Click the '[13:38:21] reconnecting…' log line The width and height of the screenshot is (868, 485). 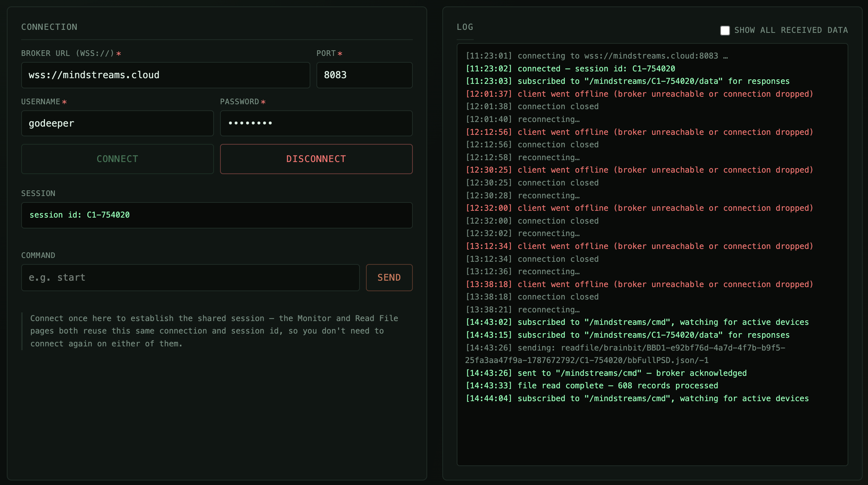click(523, 310)
